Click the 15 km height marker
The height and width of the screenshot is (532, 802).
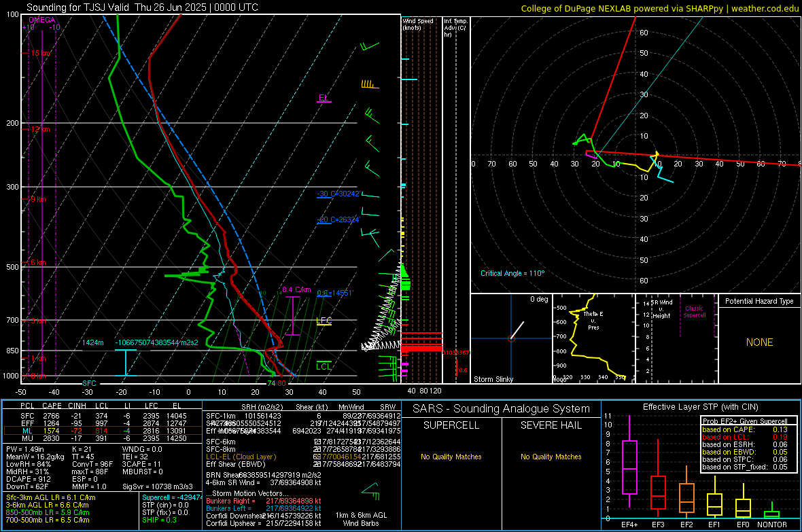click(x=41, y=53)
